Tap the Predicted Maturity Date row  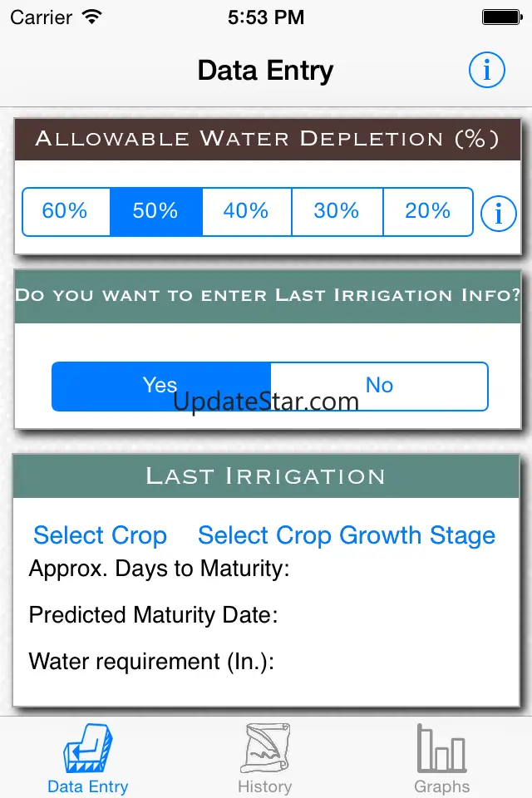pos(154,615)
